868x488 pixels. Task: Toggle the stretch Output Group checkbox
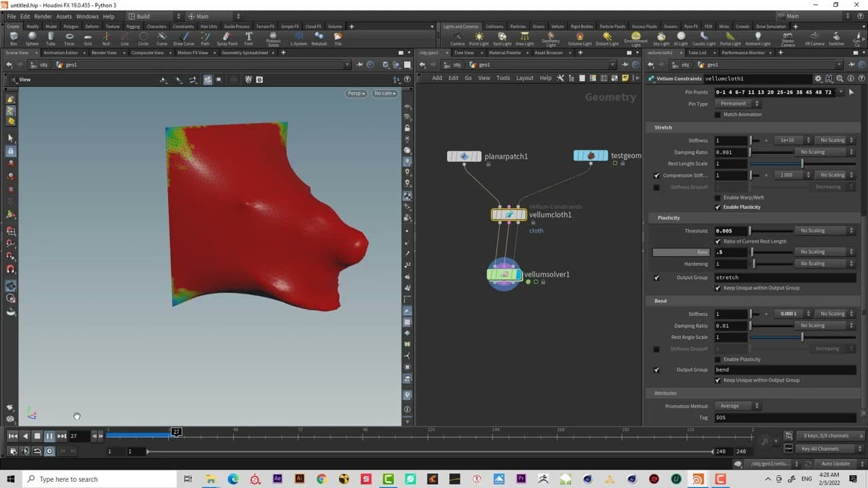[x=656, y=278]
